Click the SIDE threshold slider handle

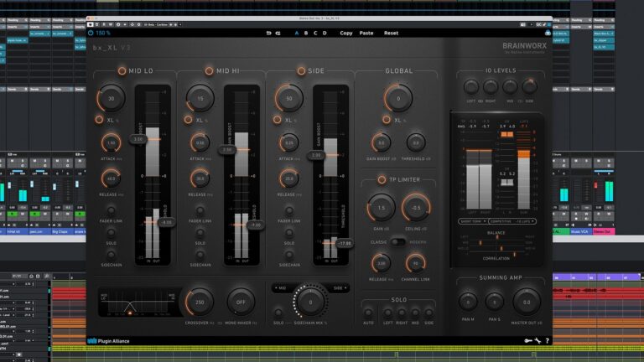(345, 243)
